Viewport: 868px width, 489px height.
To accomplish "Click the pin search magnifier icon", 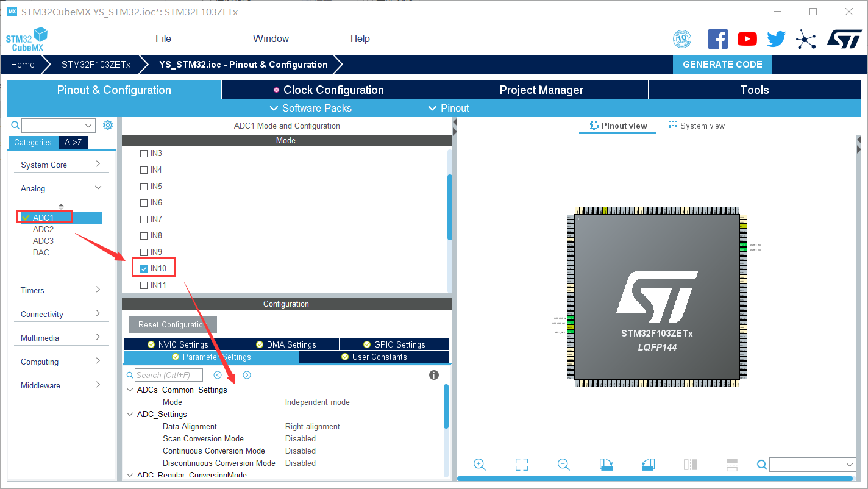I will click(x=762, y=465).
